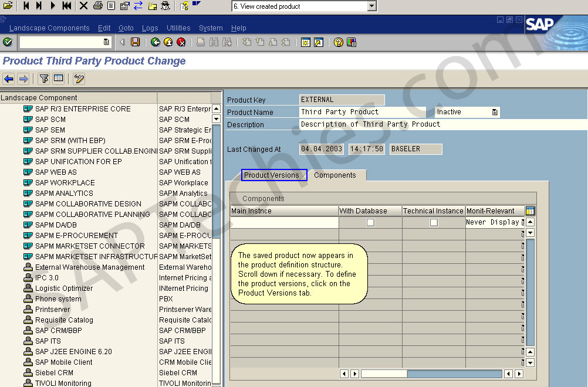Switch to the Components tab
The image size is (588, 387).
pos(335,175)
